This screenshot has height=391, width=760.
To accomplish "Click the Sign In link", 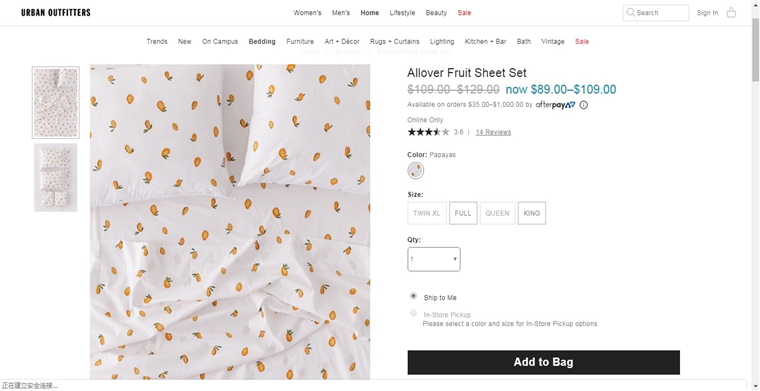I will [x=708, y=13].
